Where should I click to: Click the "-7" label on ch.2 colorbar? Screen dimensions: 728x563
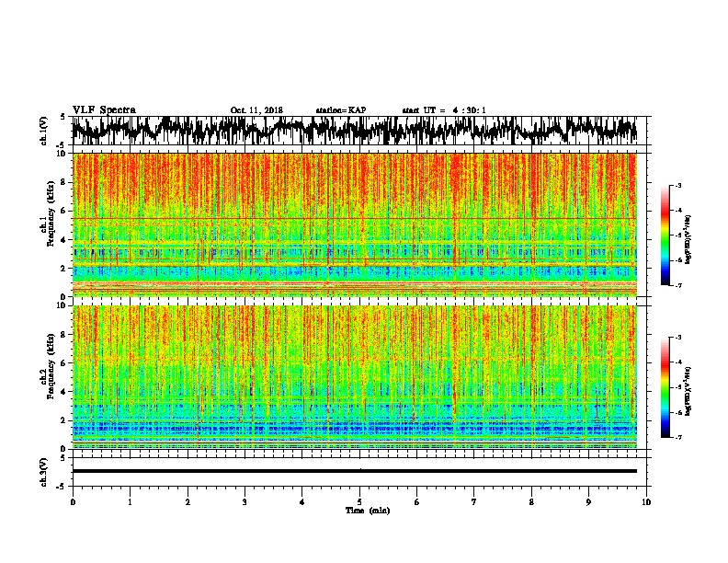677,438
